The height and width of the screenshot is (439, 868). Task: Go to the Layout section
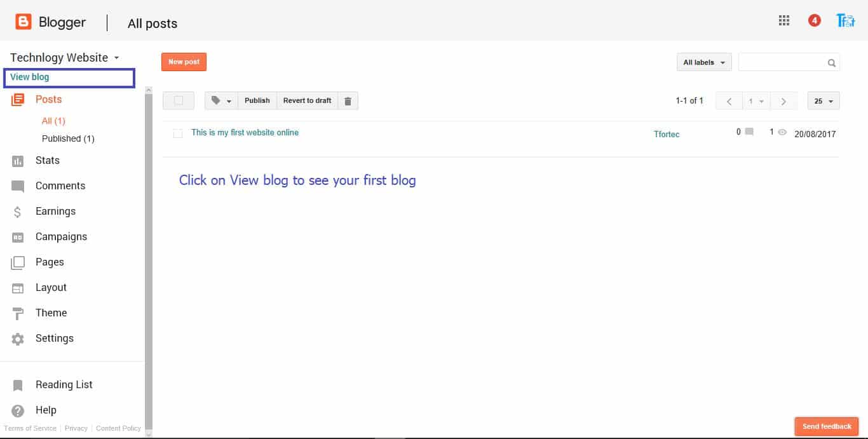(51, 288)
